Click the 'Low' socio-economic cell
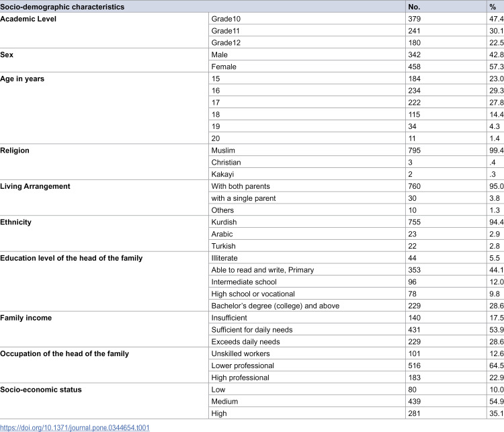The image size is (504, 432). click(x=218, y=390)
